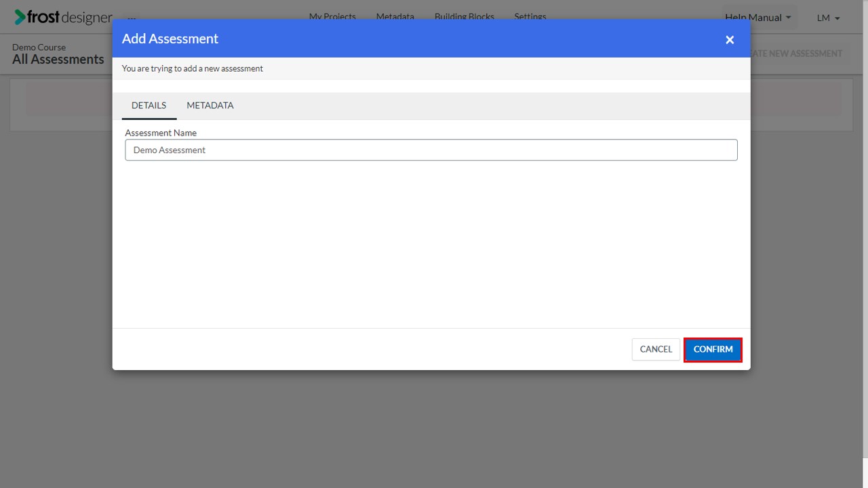Select the DETAILS tab

pos(149,106)
